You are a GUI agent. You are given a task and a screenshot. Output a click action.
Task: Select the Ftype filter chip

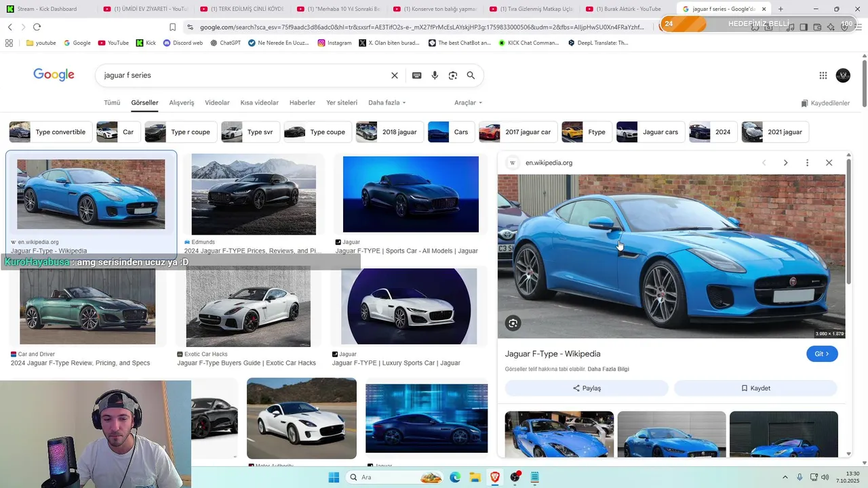587,132
